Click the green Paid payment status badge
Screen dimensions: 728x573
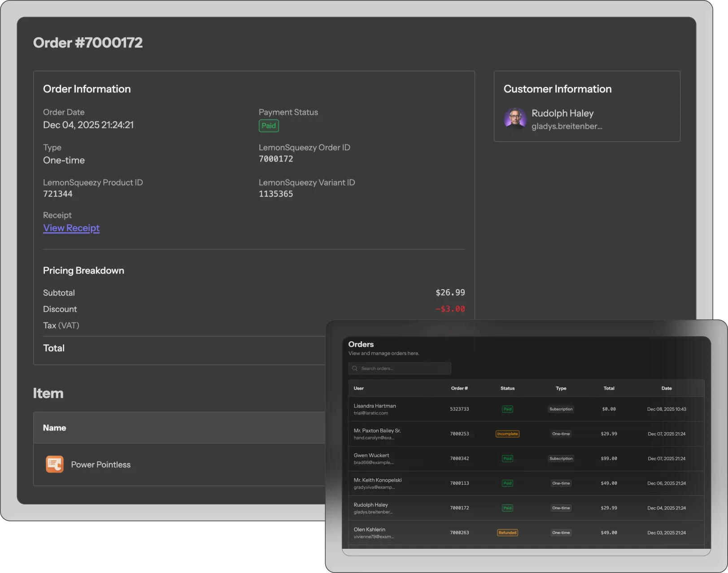[269, 126]
